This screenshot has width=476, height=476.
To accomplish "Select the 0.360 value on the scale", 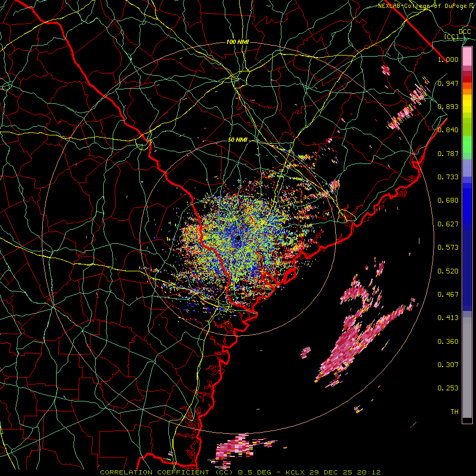I will pos(448,342).
